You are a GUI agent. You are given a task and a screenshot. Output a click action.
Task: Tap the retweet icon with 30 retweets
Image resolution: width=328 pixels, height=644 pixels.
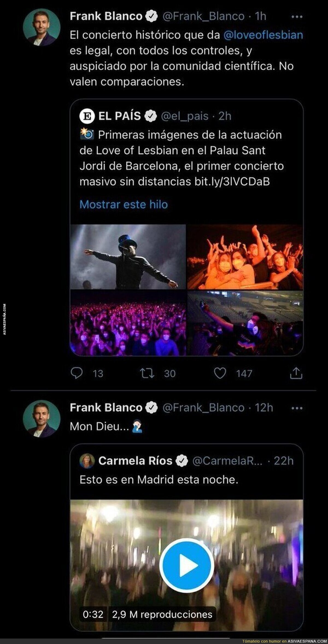point(147,373)
